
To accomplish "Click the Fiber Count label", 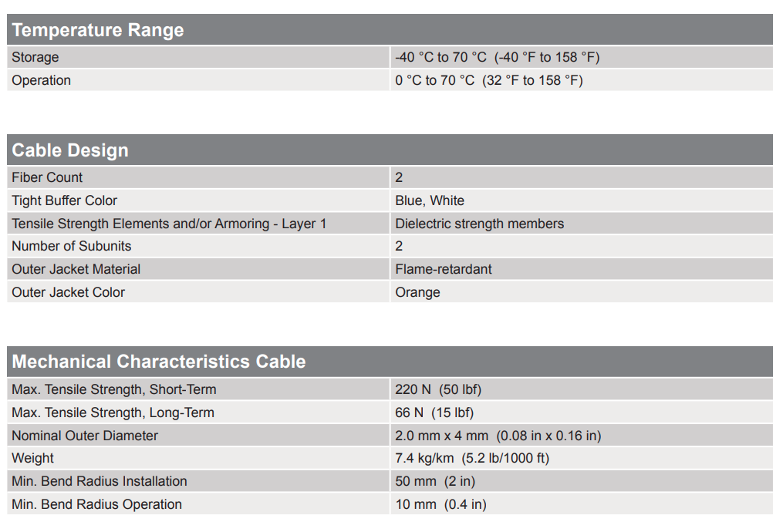I will coord(47,177).
